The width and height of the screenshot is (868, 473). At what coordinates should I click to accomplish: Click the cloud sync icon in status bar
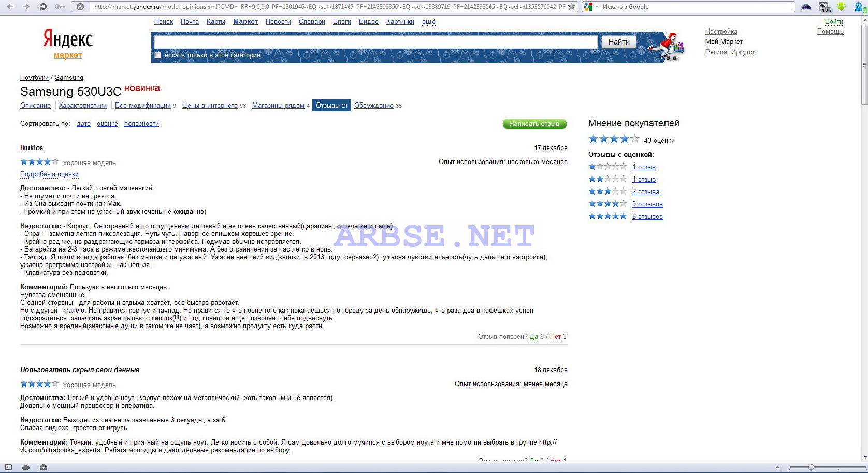[x=26, y=467]
